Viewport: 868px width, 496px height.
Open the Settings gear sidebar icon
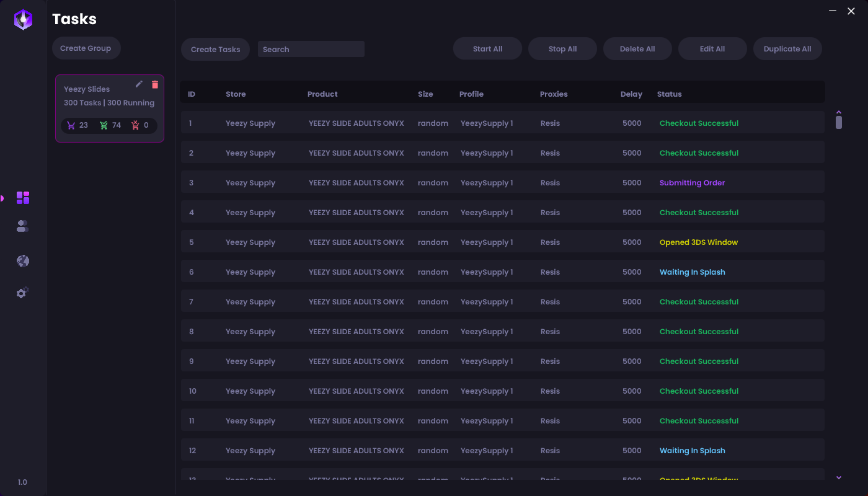click(23, 293)
